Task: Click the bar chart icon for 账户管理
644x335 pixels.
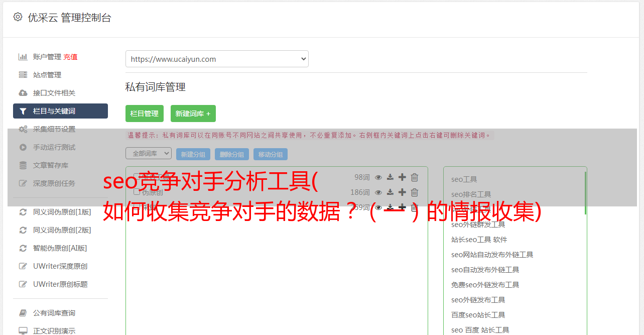Action: click(x=23, y=57)
